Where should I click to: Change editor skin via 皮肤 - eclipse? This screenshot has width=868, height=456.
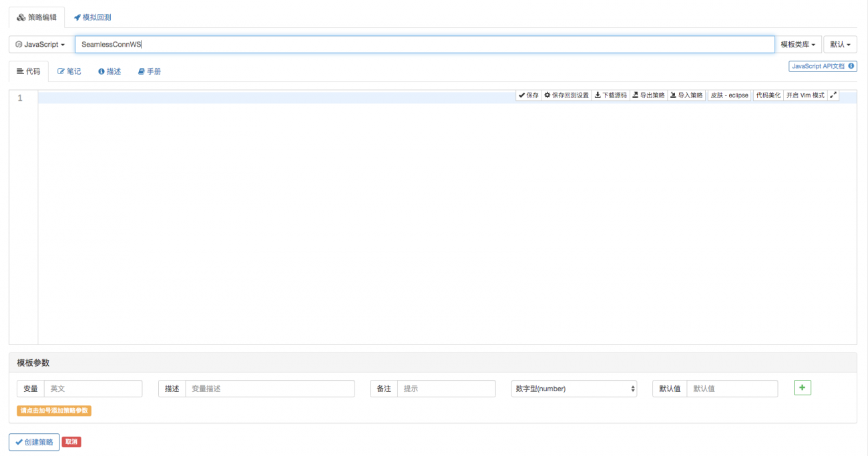click(x=729, y=95)
